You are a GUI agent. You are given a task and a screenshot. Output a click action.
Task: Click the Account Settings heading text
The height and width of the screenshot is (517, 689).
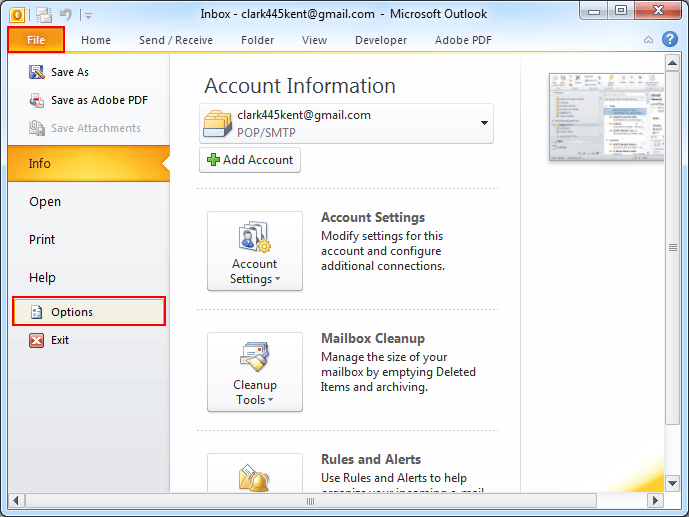coord(373,217)
